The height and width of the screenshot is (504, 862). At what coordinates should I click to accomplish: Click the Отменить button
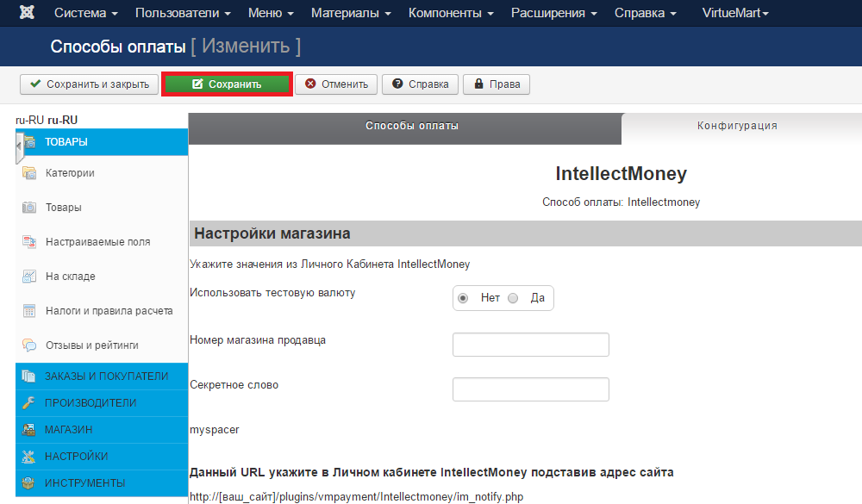(335, 84)
